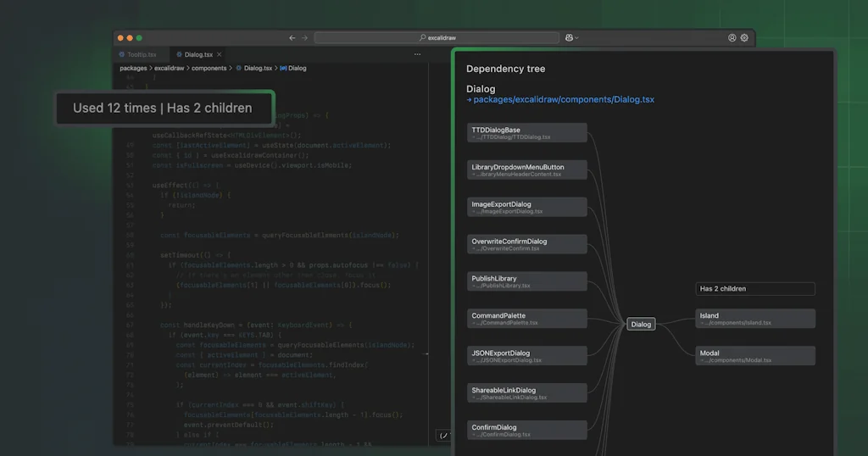Click the forward navigation arrow

point(304,38)
